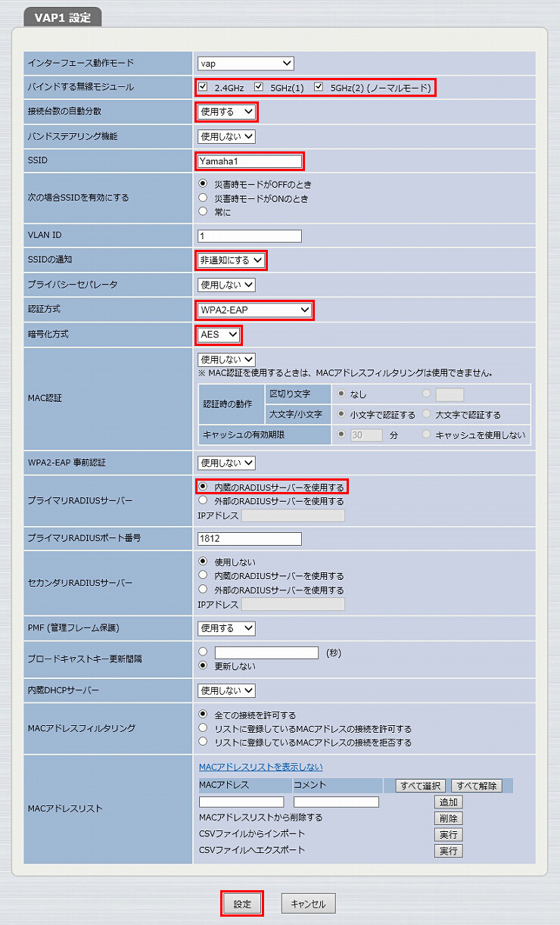
Task: Select 災害時モードがOFFのとき radio option
Action: click(203, 184)
